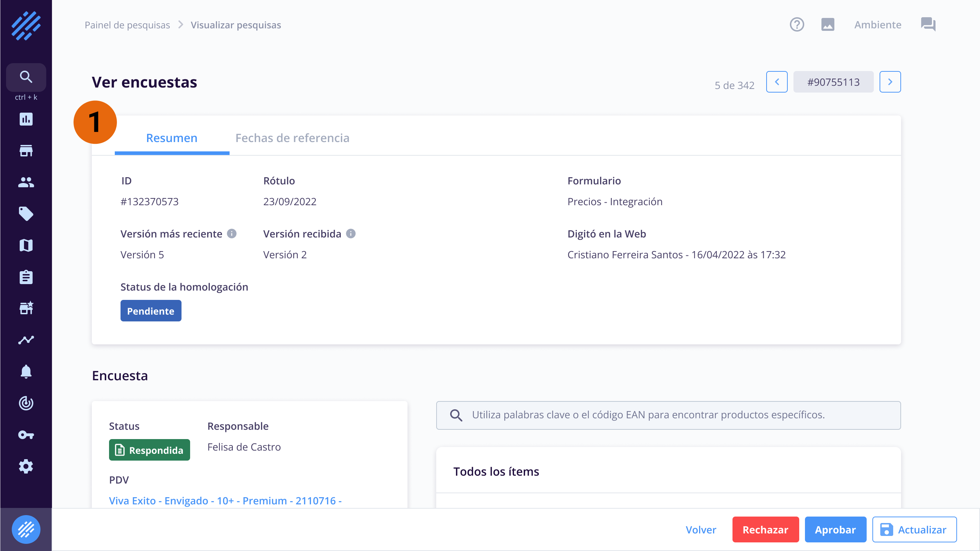Click the clipboard surveys icon
980x551 pixels.
click(x=26, y=277)
